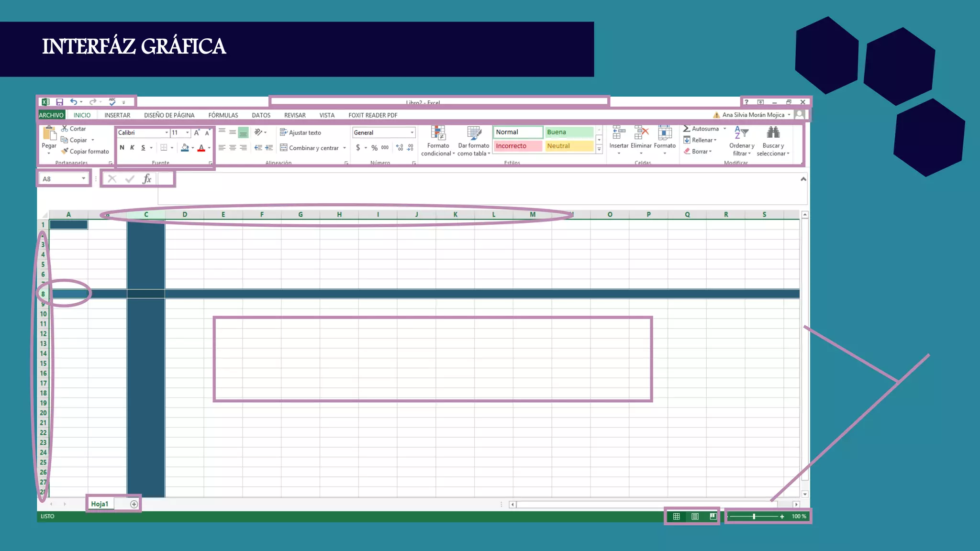Toggle italic K formatting
980x551 pixels.
133,148
